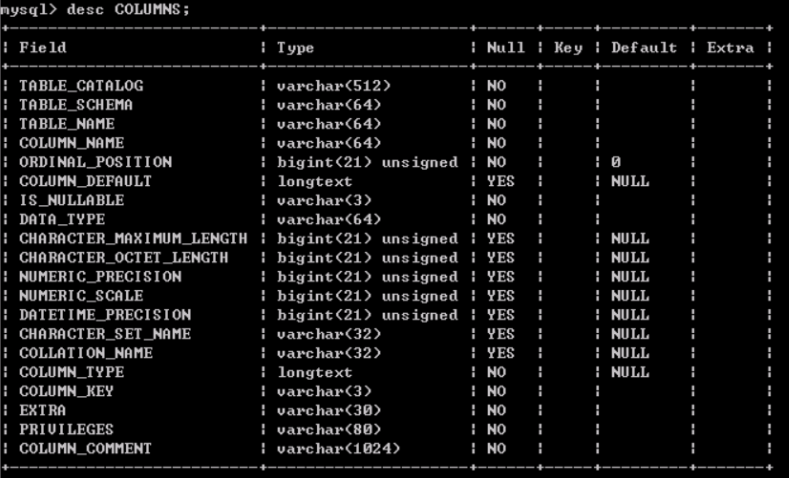This screenshot has height=478, width=789.
Task: Select the TABLE_CATALOG field name
Action: click(x=81, y=86)
